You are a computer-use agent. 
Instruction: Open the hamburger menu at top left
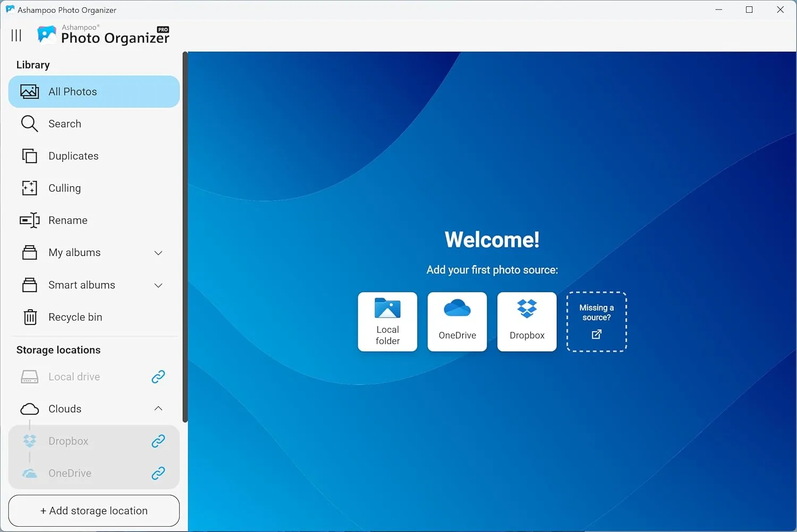click(x=16, y=35)
